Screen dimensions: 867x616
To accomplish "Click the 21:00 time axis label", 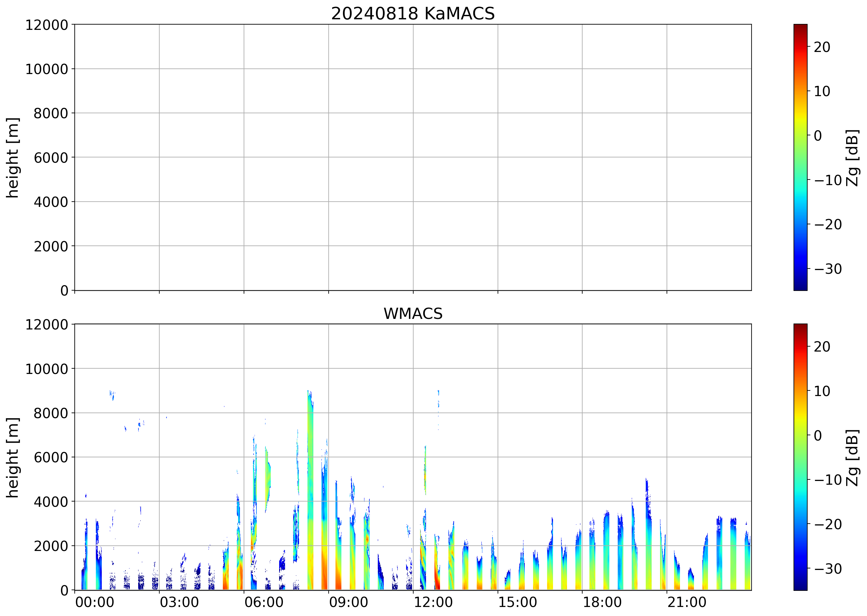I will (687, 602).
